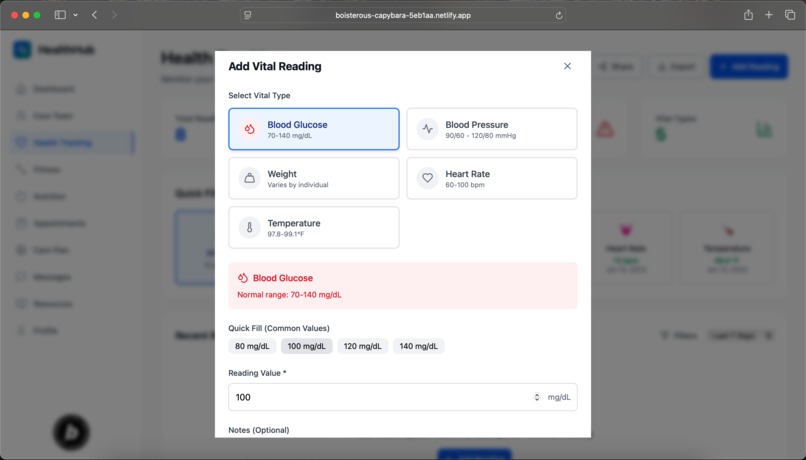The width and height of the screenshot is (806, 460).
Task: Open a new Safari tab with the plus icon
Action: tap(768, 15)
